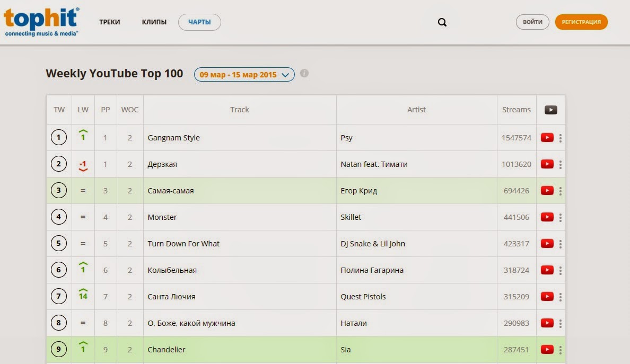Click the LW column header

pyautogui.click(x=83, y=110)
